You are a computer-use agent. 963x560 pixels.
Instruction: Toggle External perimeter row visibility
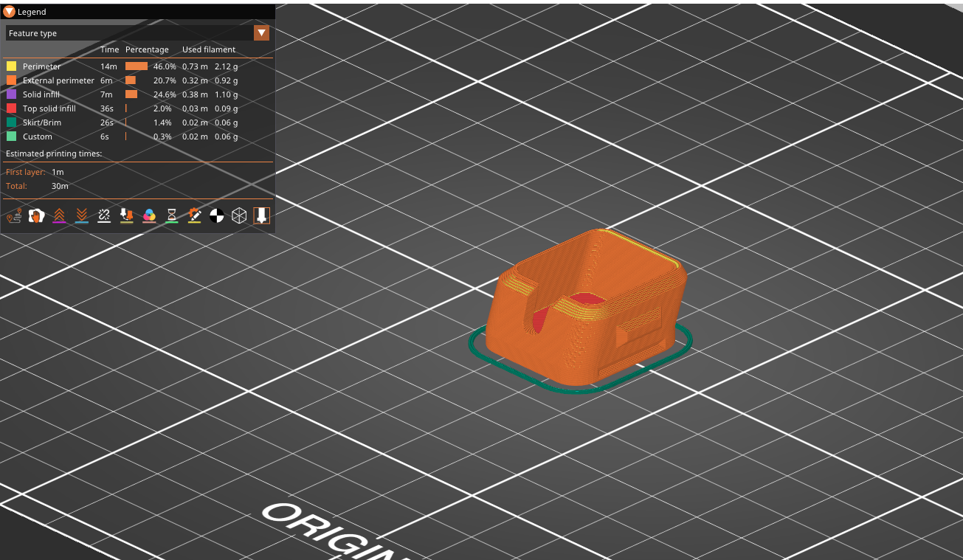tap(137, 80)
